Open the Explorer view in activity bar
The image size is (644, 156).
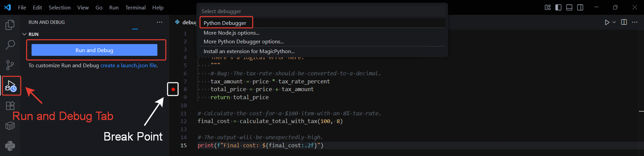coord(10,25)
